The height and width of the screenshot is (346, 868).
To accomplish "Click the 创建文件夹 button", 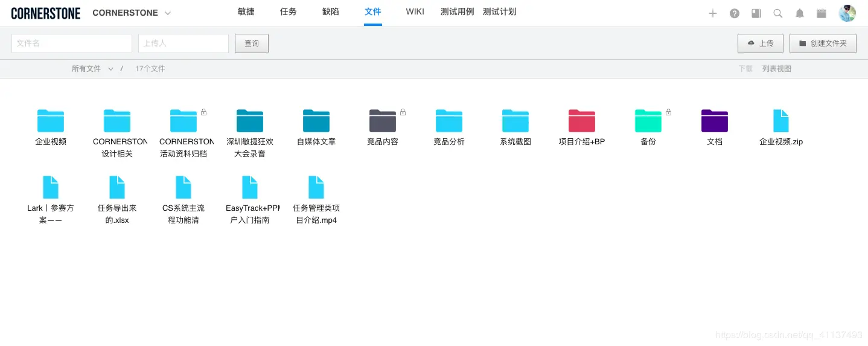I will click(x=823, y=43).
